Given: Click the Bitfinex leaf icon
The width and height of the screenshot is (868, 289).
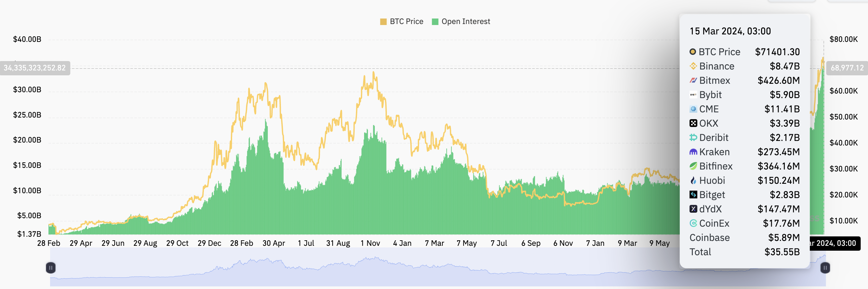Looking at the screenshot, I should [693, 166].
